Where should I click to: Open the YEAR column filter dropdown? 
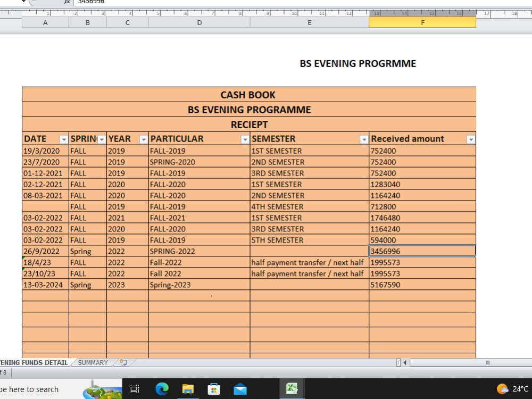pos(144,139)
